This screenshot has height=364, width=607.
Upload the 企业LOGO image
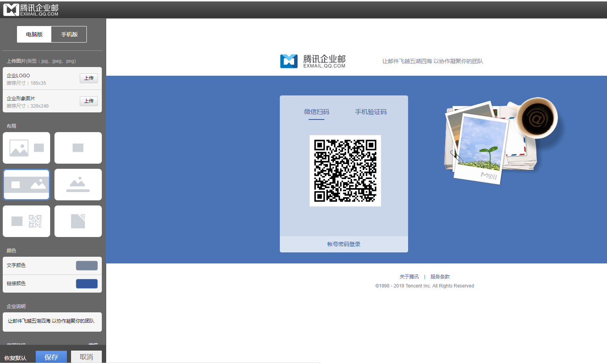click(89, 78)
